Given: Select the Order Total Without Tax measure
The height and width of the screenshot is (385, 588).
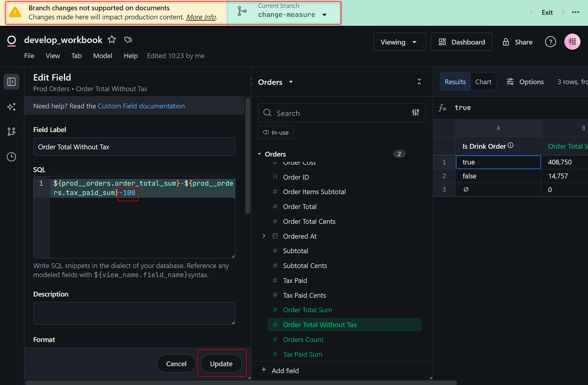Looking at the screenshot, I should coord(344,325).
